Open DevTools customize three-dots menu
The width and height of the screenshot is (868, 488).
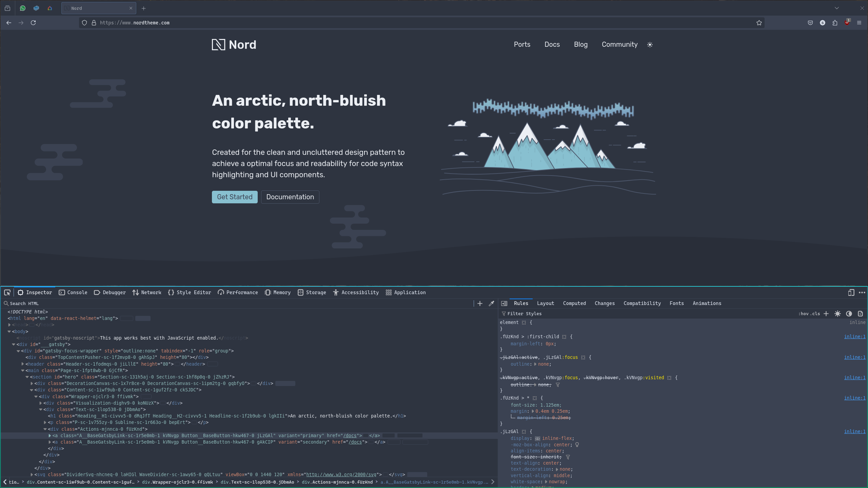point(862,292)
